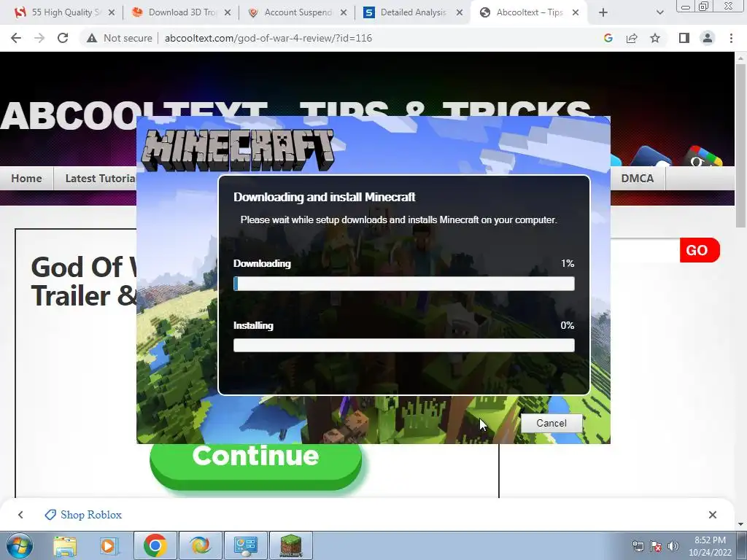Close the Detailed Analysis tab
This screenshot has height=560, width=747.
click(x=460, y=12)
